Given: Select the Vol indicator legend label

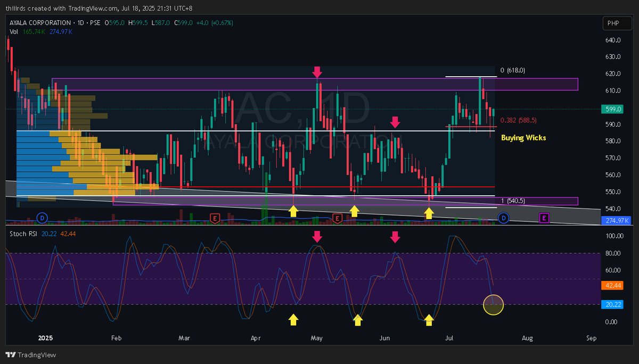Looking at the screenshot, I should pos(13,32).
